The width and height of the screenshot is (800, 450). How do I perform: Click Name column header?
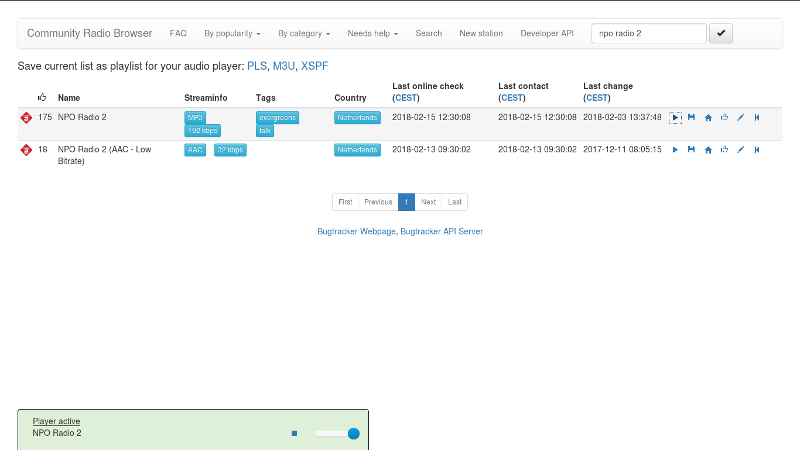(x=69, y=97)
